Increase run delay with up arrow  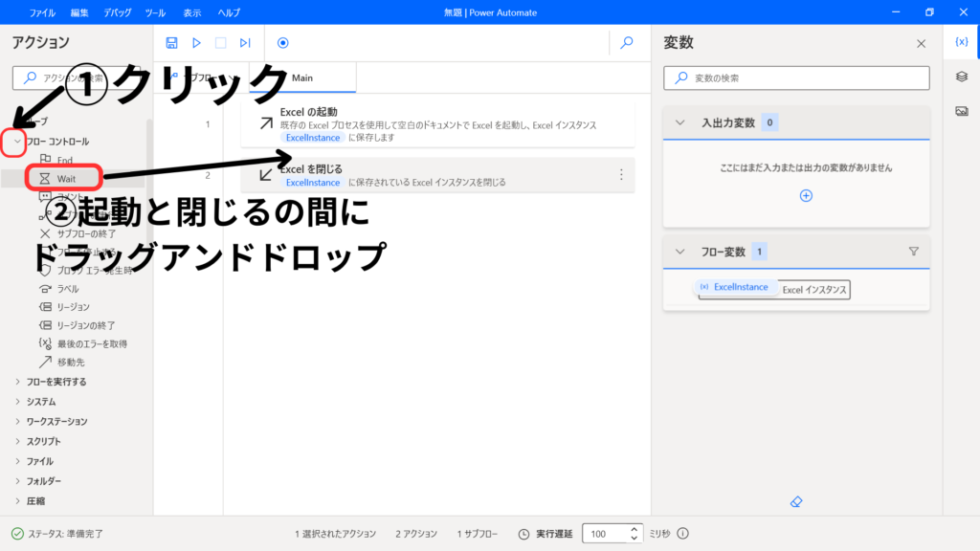coord(634,529)
